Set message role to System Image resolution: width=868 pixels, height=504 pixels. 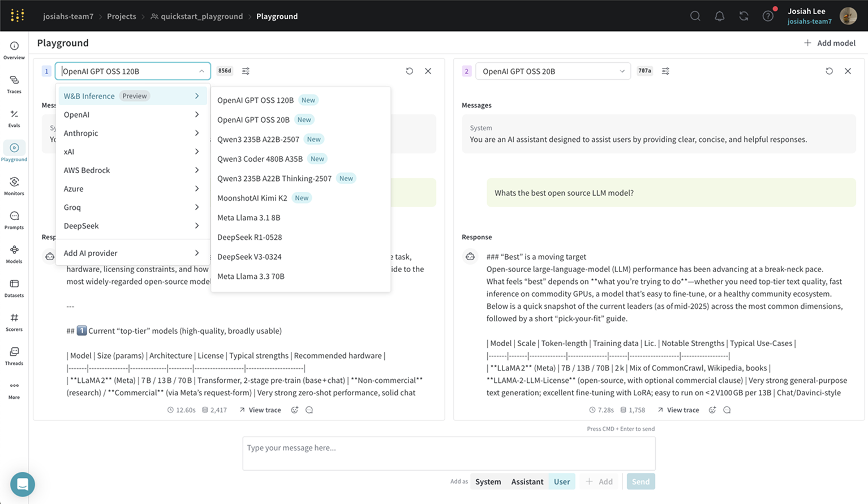(488, 481)
